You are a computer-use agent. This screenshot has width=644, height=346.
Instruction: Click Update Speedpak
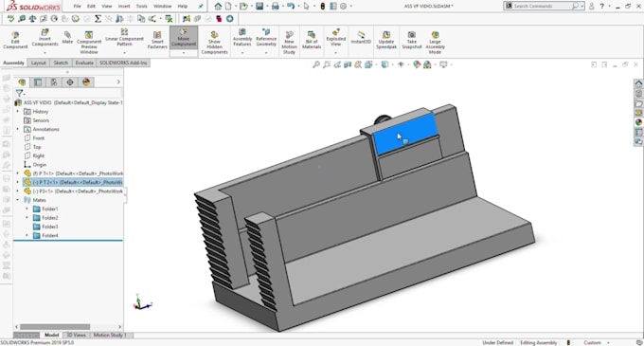coord(386,40)
